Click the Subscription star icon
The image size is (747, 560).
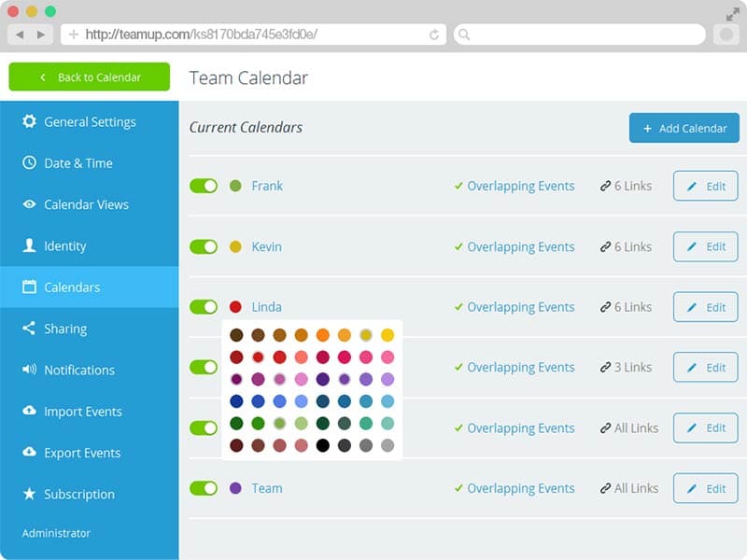(29, 494)
